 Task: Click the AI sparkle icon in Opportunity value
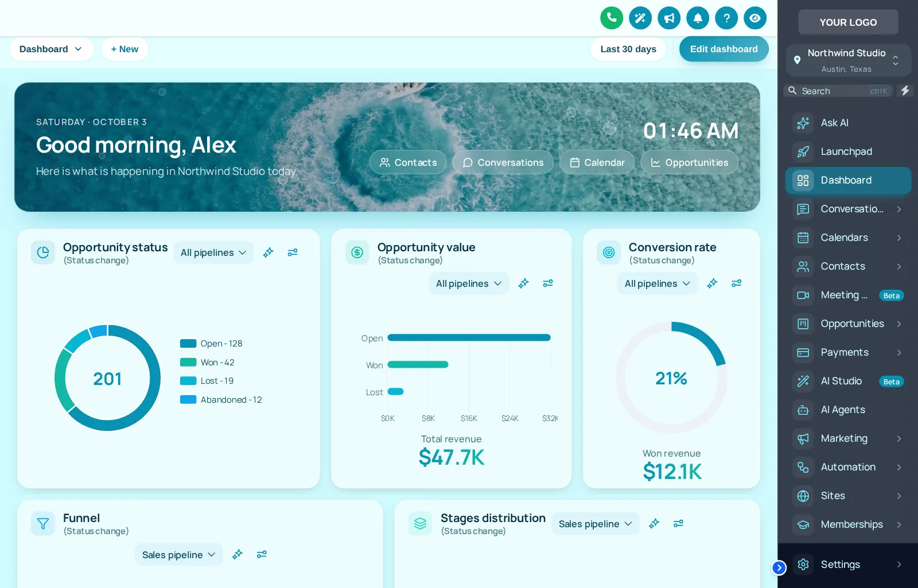[x=523, y=283]
